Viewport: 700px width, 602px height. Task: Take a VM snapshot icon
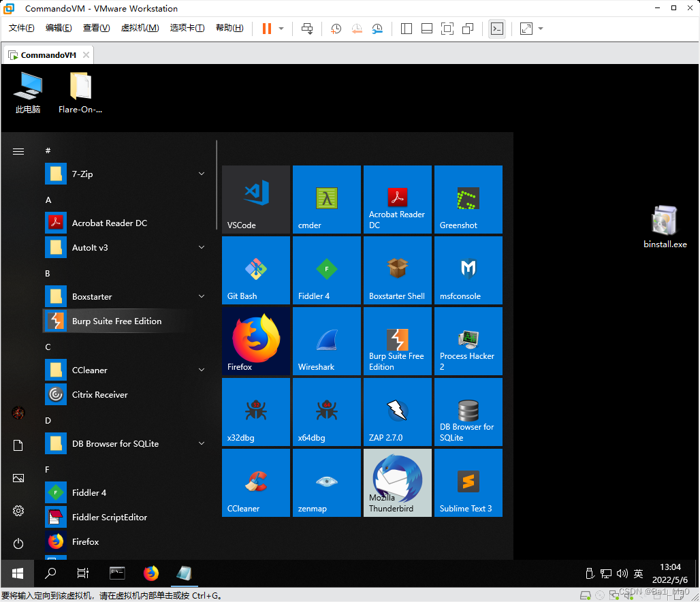pos(336,29)
